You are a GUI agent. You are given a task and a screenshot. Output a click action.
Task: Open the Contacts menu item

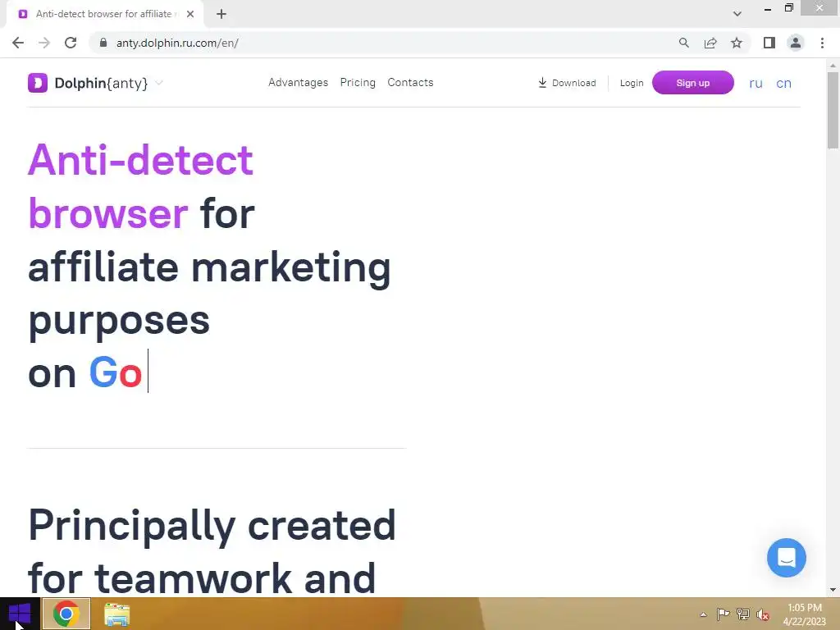[410, 83]
